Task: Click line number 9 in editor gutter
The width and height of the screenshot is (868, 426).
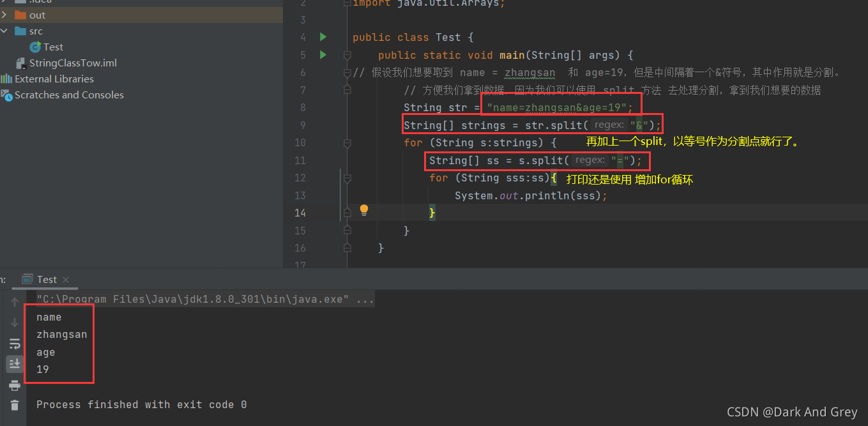Action: [303, 125]
